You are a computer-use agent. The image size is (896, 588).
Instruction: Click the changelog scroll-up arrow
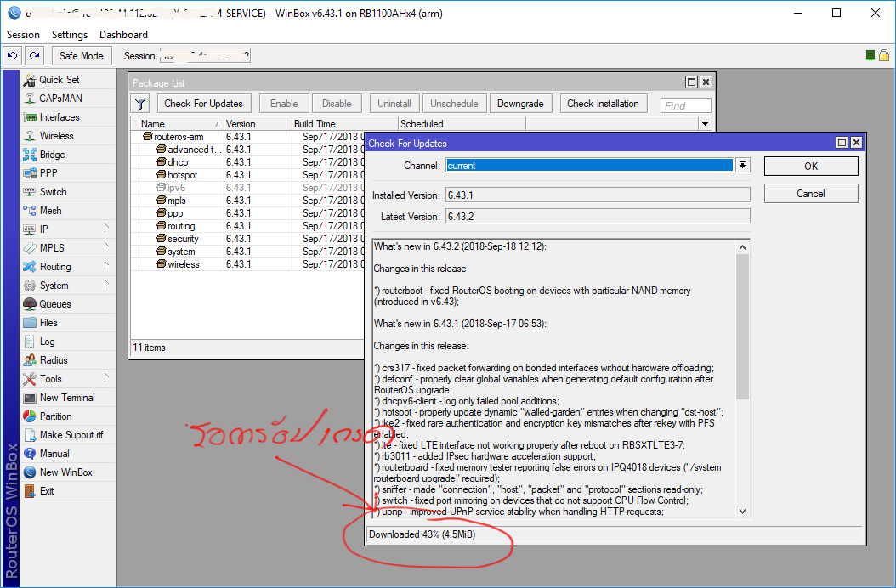[742, 247]
